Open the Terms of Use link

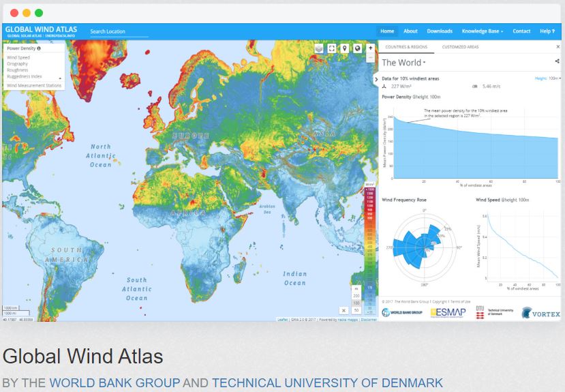[460, 301]
